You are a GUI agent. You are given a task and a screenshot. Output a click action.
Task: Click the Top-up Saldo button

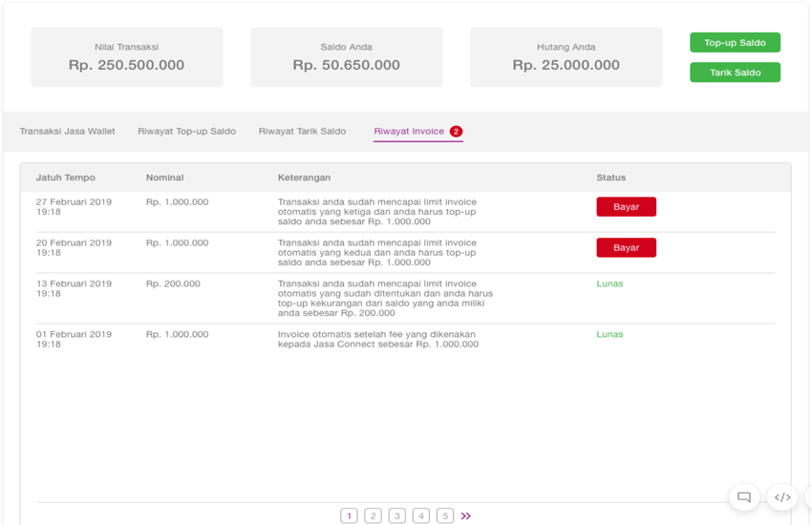point(735,42)
